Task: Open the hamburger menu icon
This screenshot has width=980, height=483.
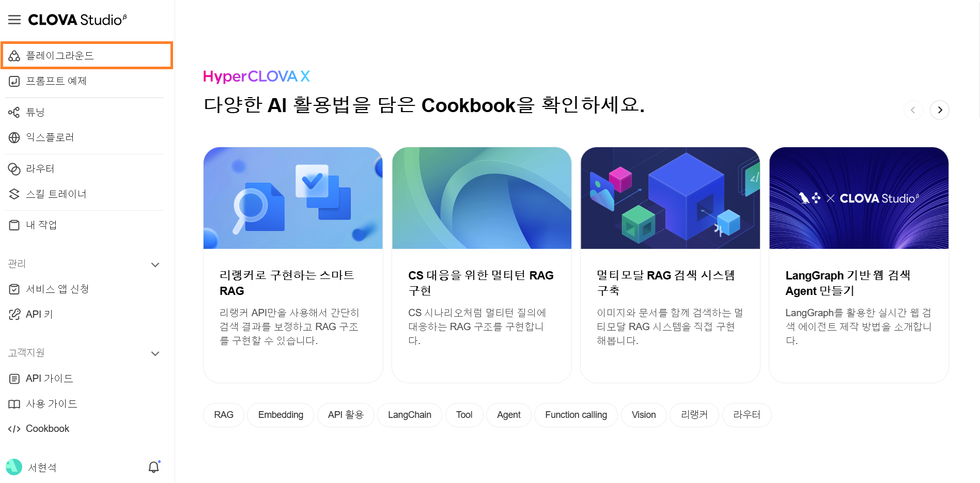Action: [x=14, y=20]
